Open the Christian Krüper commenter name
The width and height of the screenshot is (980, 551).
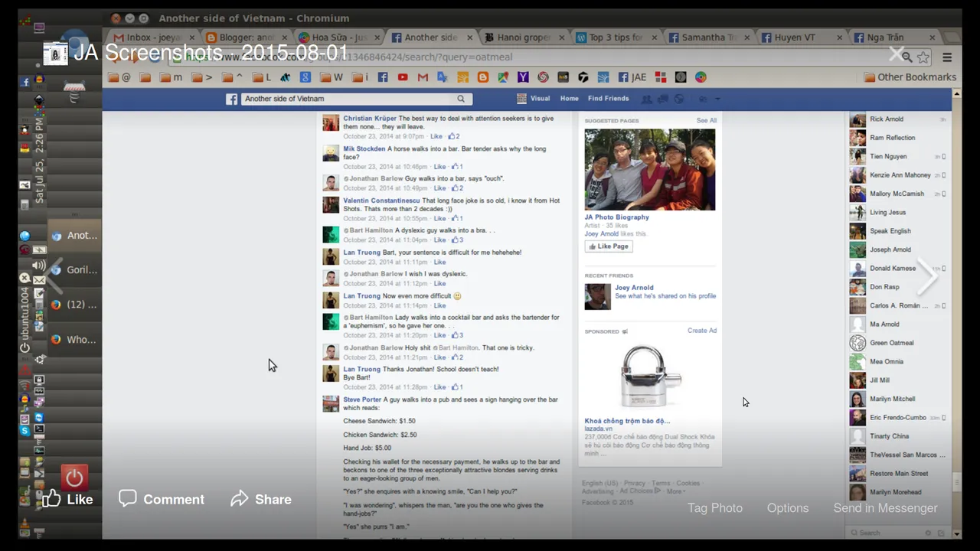(370, 119)
